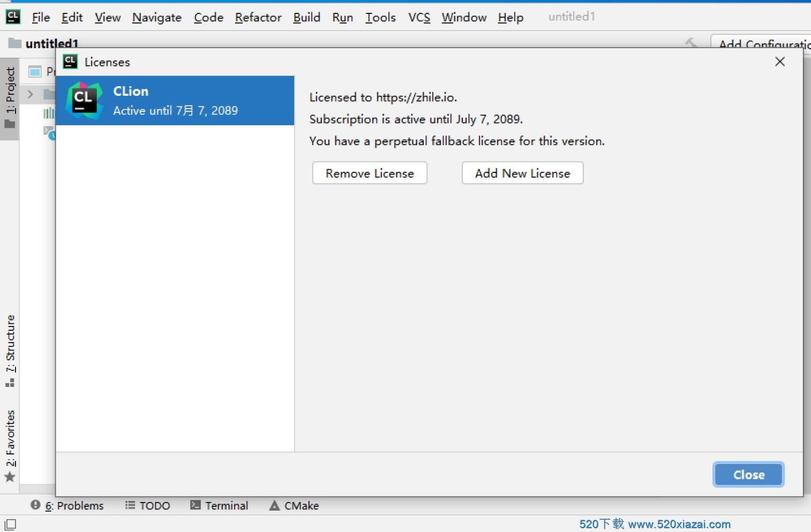Open the Build menu
This screenshot has height=532, width=811.
click(x=306, y=17)
